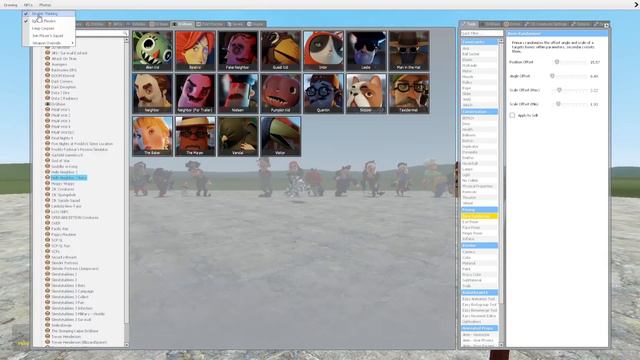Open the Dark Deception NPC category
The width and height of the screenshot is (640, 360).
[64, 87]
